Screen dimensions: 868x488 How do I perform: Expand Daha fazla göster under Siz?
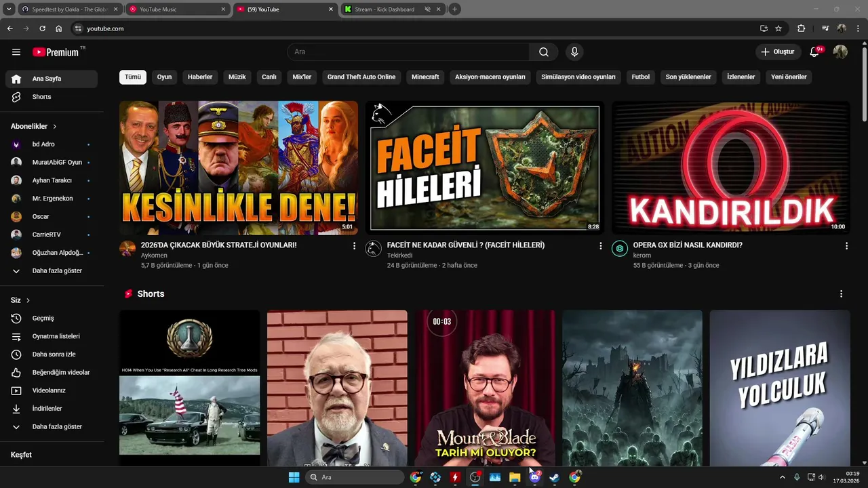pyautogui.click(x=52, y=426)
